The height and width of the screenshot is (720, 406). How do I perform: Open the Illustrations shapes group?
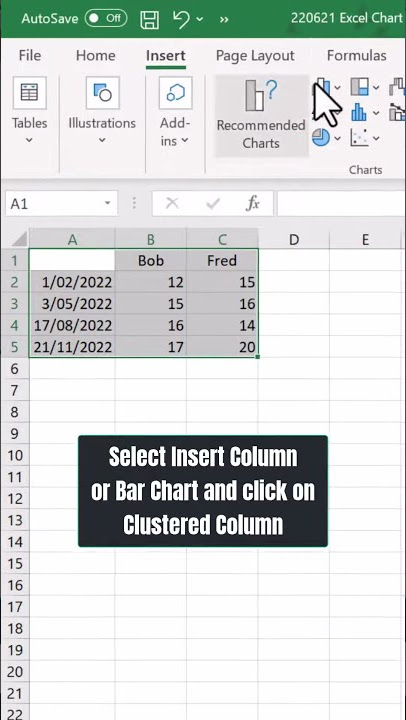pos(102,112)
